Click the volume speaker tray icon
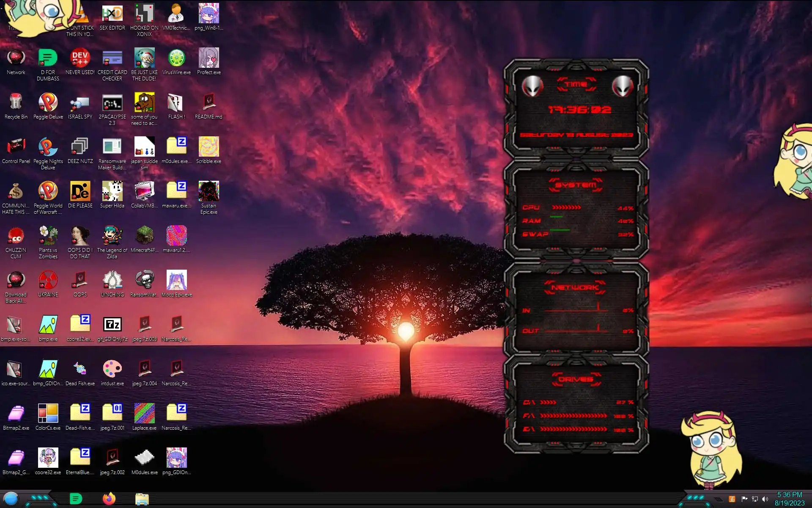The width and height of the screenshot is (812, 508). click(x=765, y=499)
